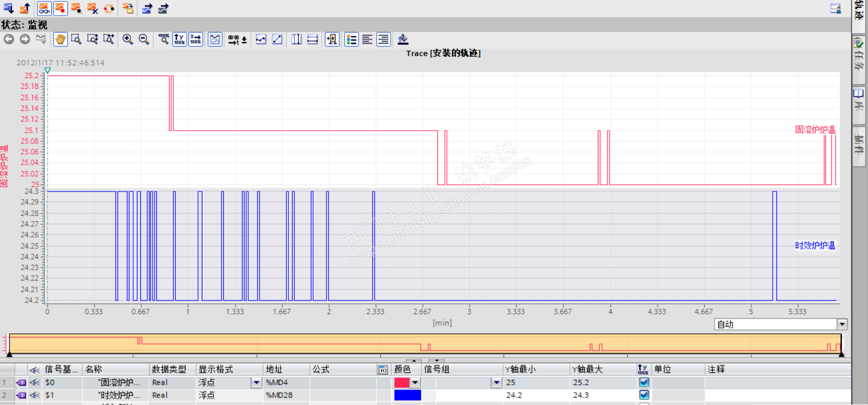Click the import trace configuration icon

(x=164, y=8)
